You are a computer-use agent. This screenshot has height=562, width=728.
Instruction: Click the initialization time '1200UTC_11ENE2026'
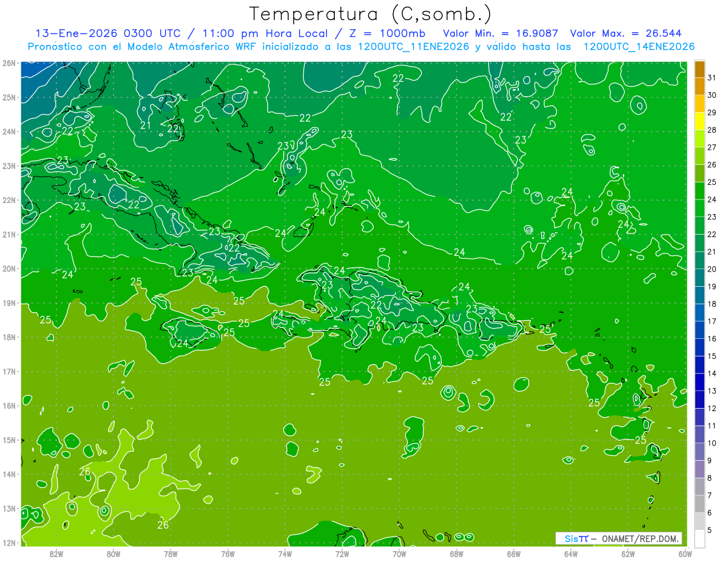point(414,47)
